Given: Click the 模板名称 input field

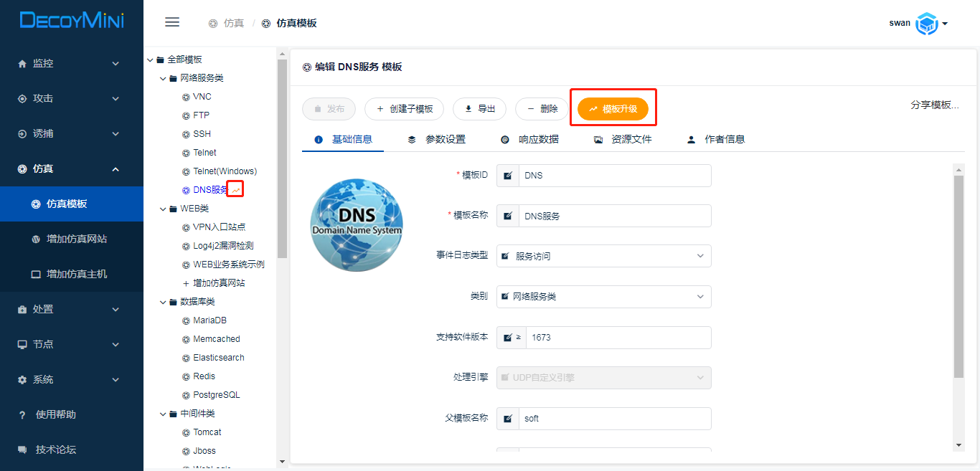Looking at the screenshot, I should (x=614, y=216).
